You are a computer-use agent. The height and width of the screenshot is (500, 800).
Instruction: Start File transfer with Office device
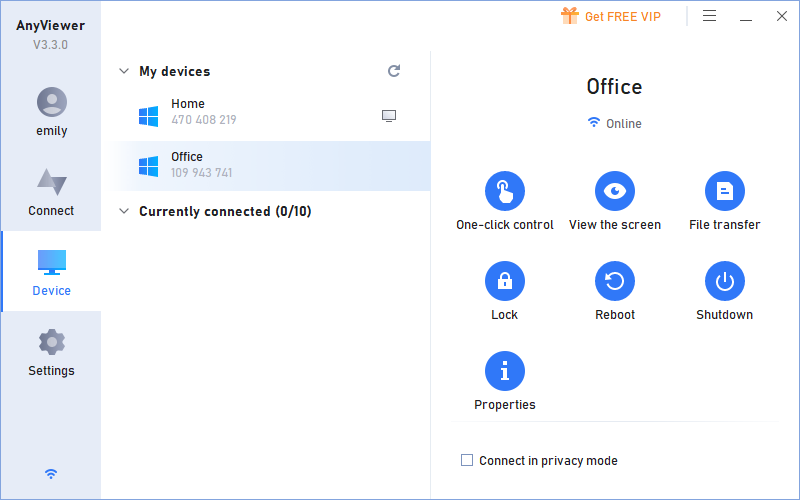coord(725,191)
